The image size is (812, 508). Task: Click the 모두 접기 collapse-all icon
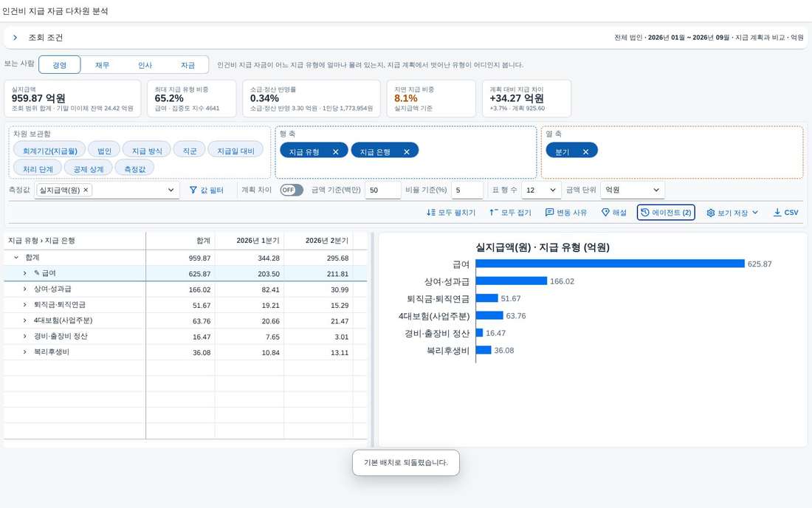[494, 213]
